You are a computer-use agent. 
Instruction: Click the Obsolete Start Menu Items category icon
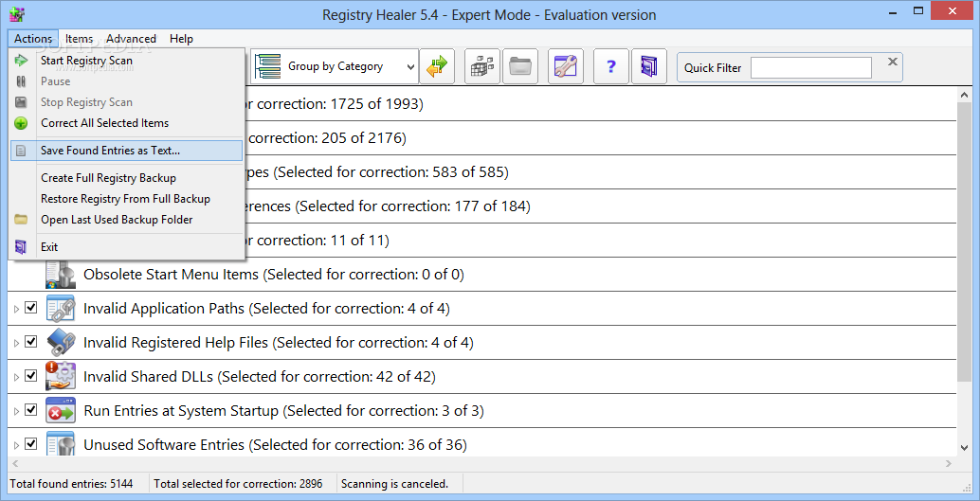(x=61, y=275)
